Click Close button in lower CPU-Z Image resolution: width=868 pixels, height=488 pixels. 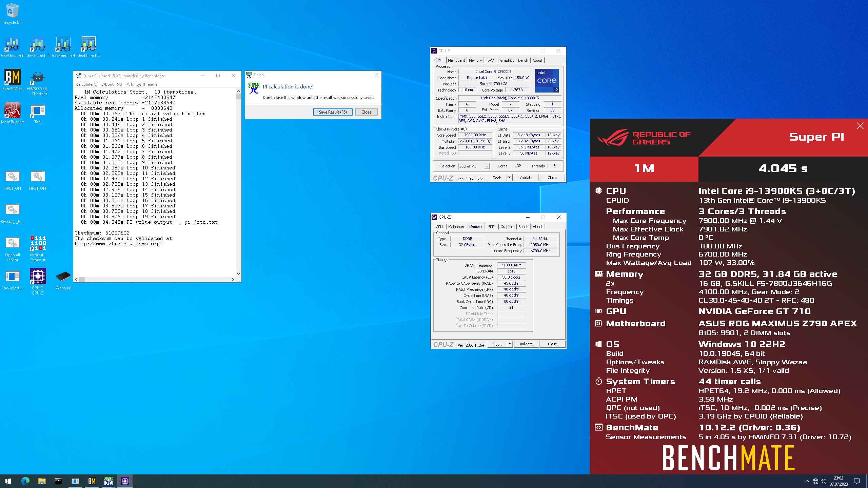552,344
